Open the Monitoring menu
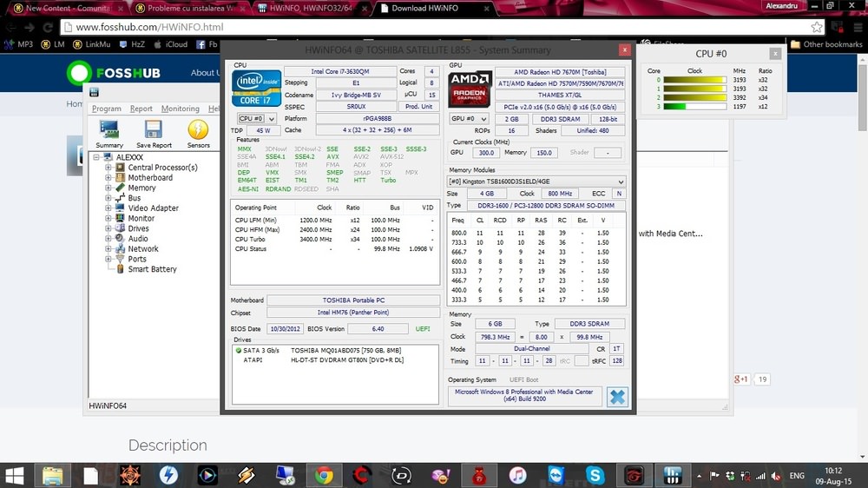The height and width of the screenshot is (488, 868). pyautogui.click(x=181, y=109)
